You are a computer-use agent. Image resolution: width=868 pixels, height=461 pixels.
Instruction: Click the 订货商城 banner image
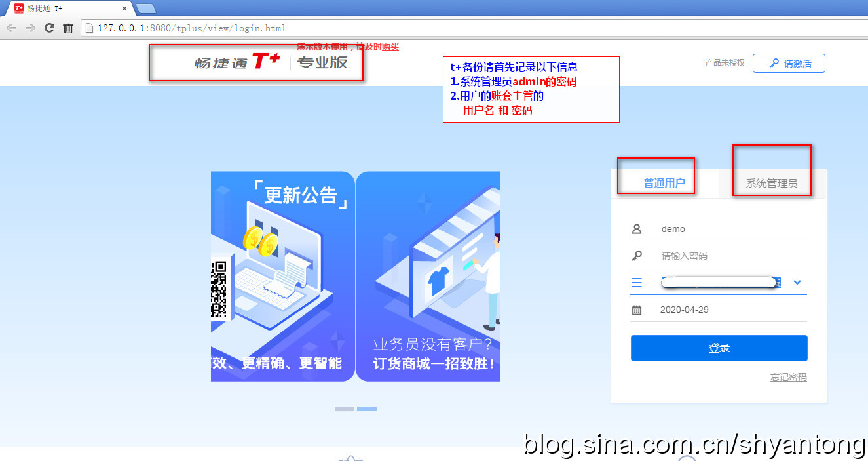[428, 276]
